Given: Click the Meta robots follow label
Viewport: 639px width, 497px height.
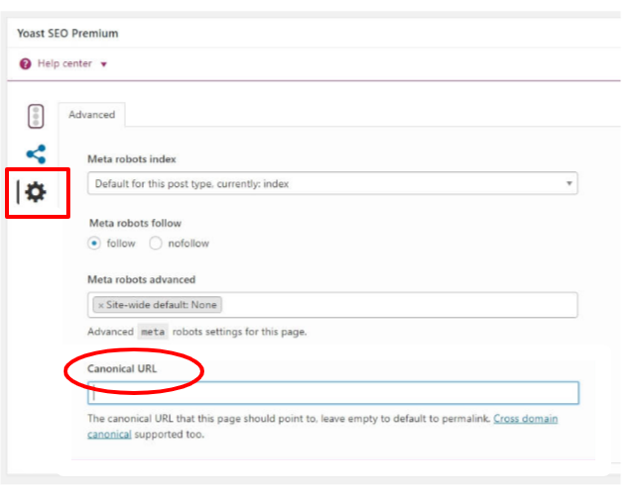Looking at the screenshot, I should (136, 222).
